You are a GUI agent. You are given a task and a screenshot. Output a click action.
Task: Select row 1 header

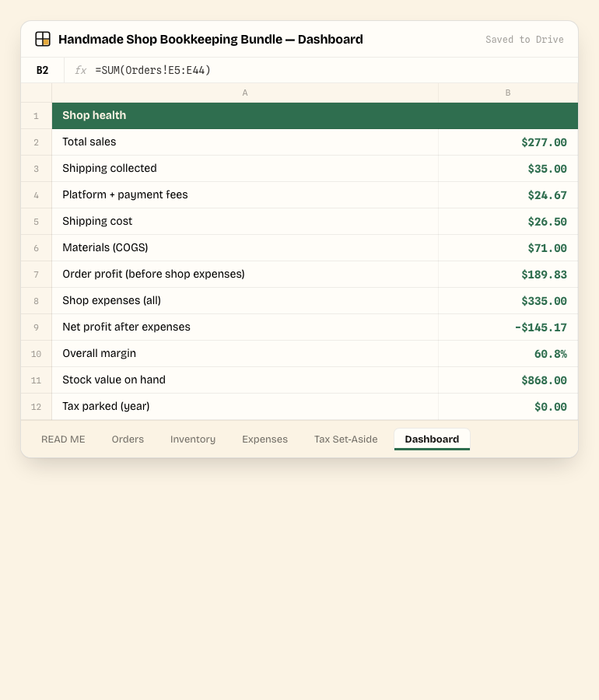36,116
